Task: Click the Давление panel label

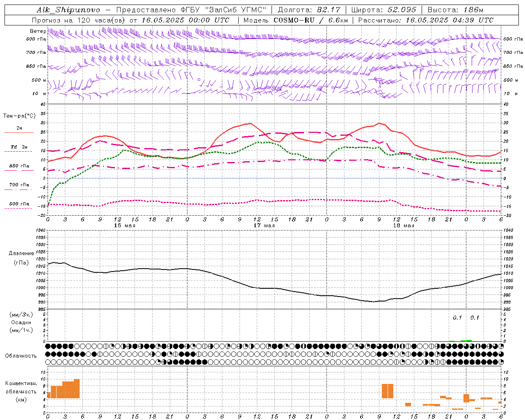Action: tap(21, 253)
